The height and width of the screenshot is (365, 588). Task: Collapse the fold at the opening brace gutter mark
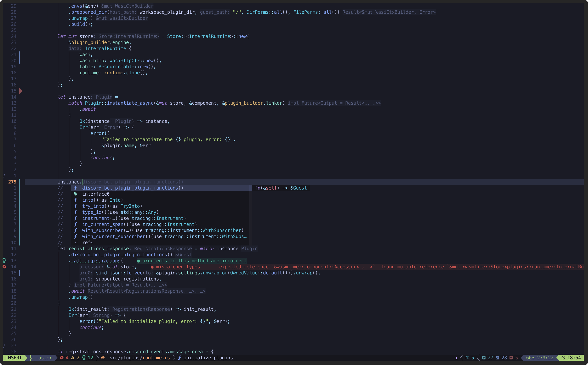[4, 176]
